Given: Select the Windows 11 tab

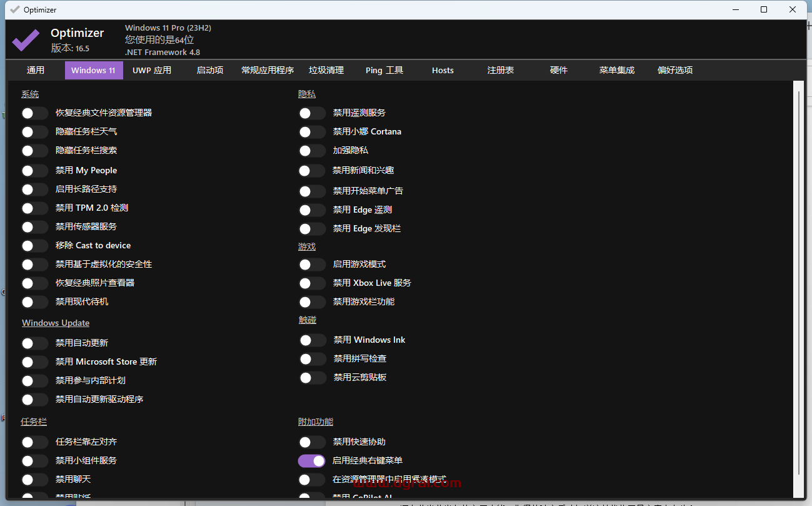Looking at the screenshot, I should 94,70.
